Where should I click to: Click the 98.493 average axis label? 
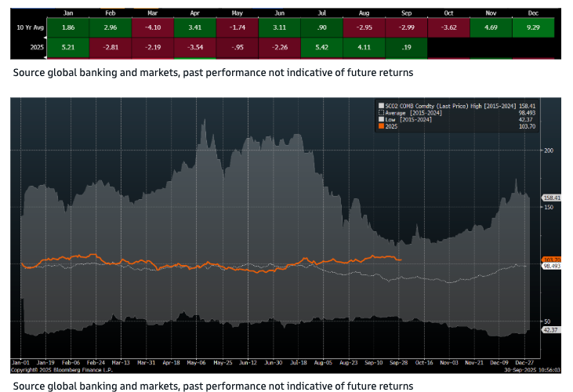(553, 267)
